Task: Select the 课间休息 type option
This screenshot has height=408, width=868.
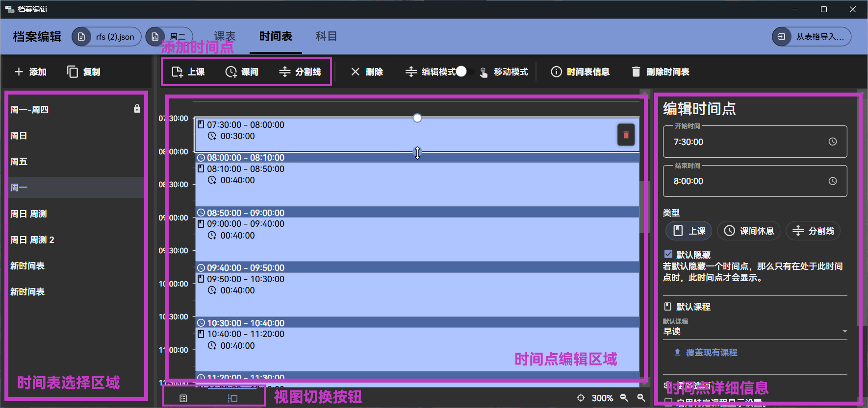Action: 749,231
